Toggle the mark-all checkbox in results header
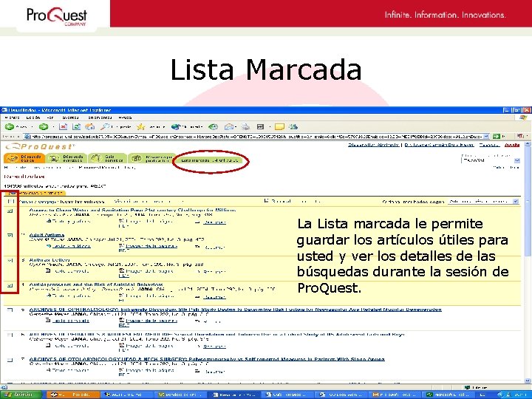 (11, 201)
